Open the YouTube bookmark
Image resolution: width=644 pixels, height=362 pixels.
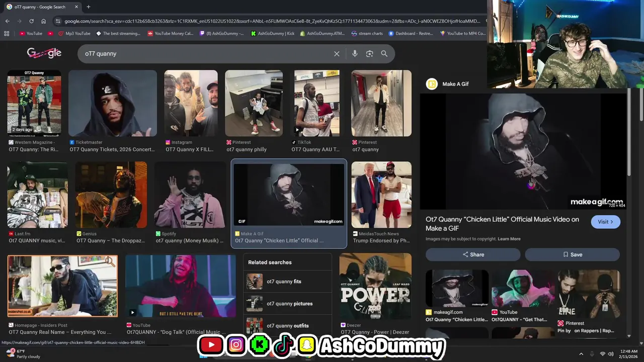pyautogui.click(x=31, y=34)
